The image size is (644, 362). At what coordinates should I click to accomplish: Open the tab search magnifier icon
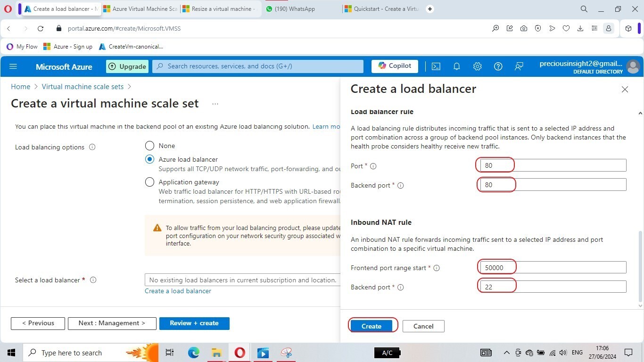point(584,9)
